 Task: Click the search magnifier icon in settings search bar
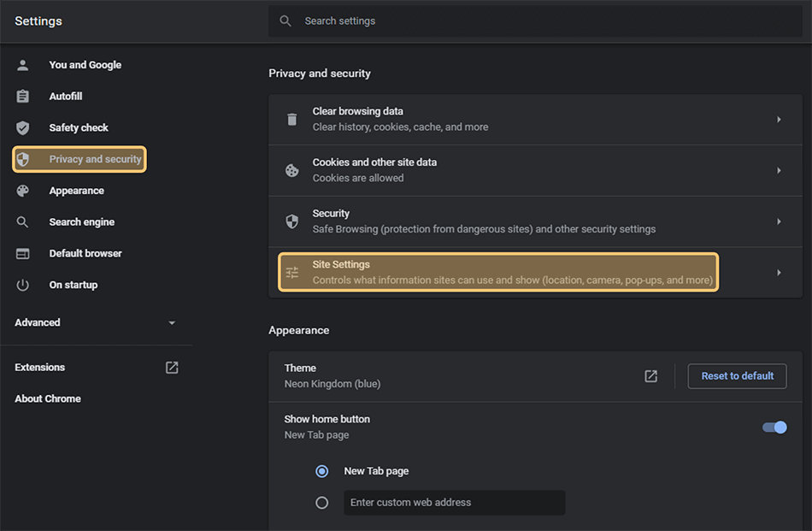pyautogui.click(x=285, y=21)
